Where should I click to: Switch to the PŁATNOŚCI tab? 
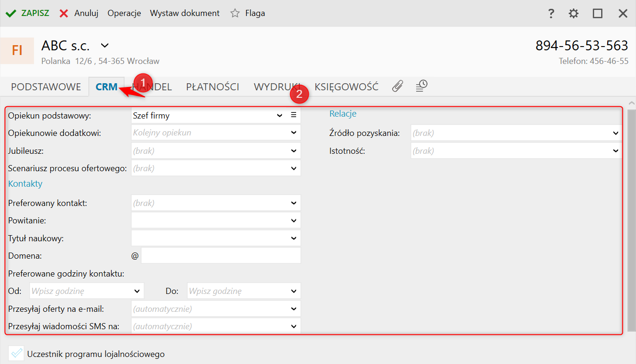pyautogui.click(x=212, y=87)
